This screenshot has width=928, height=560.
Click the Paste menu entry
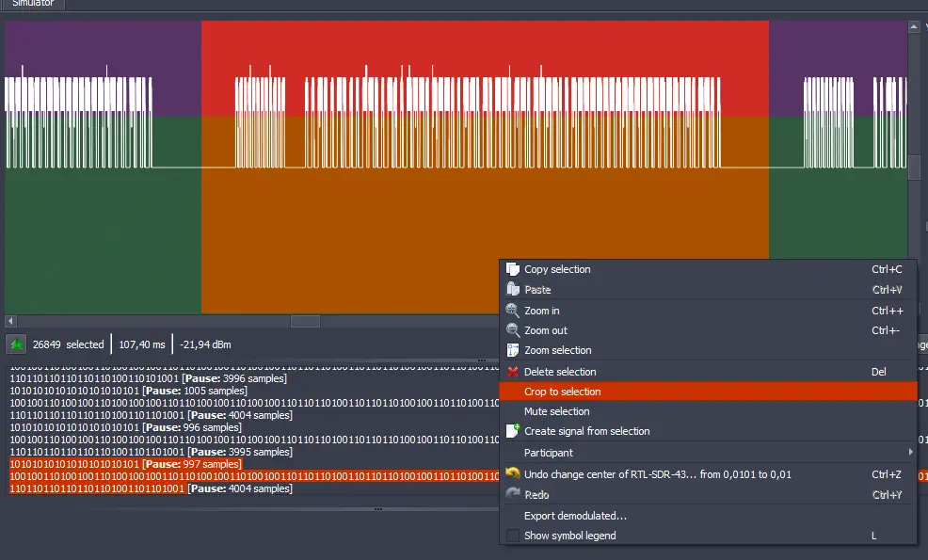(537, 290)
